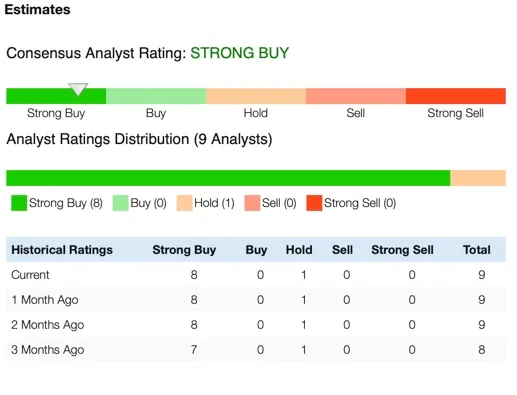Select the Buy segment of rating scale

click(x=156, y=96)
